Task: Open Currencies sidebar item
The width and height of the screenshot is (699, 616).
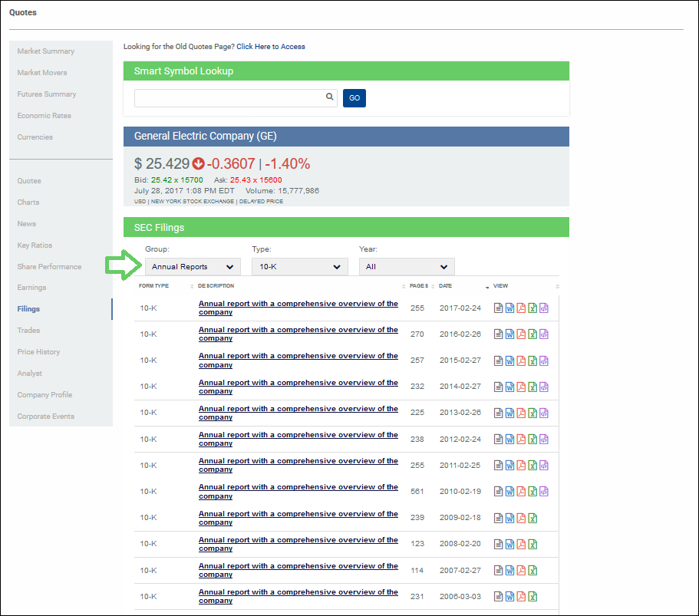Action: (x=35, y=137)
